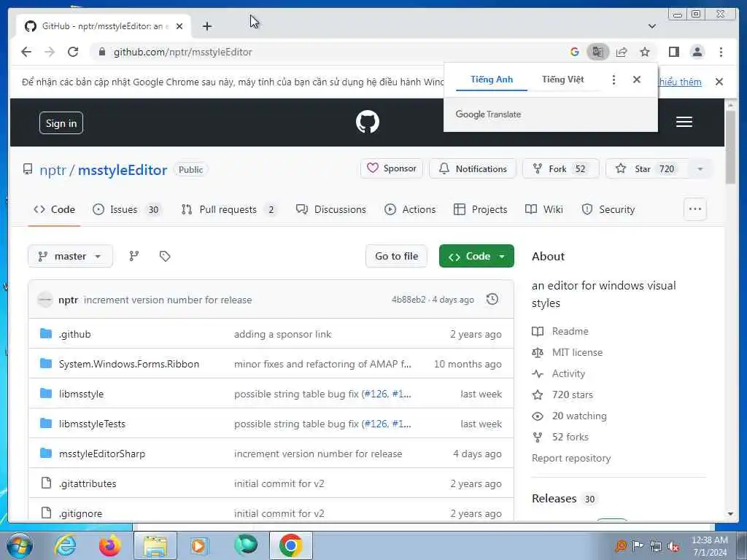The image size is (747, 560).
Task: Click the share page icon in address bar
Action: tap(622, 52)
